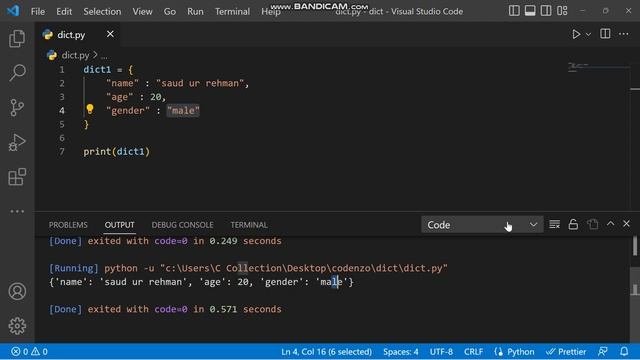The width and height of the screenshot is (640, 360).
Task: Clear the output with clear icon
Action: (x=554, y=224)
